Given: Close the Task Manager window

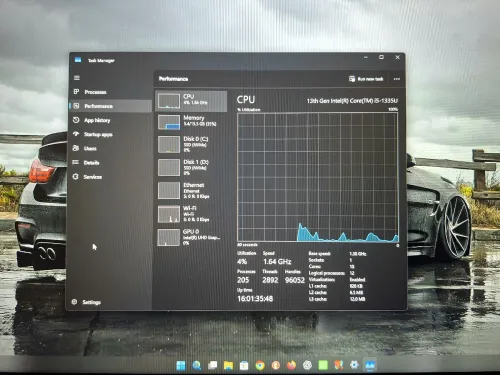Looking at the screenshot, I should click(x=397, y=57).
